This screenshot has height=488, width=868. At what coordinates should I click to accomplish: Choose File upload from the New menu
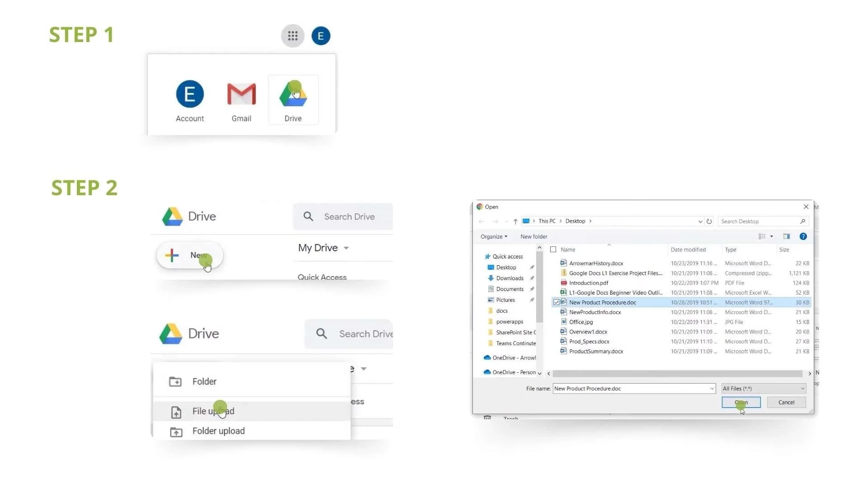(x=252, y=411)
